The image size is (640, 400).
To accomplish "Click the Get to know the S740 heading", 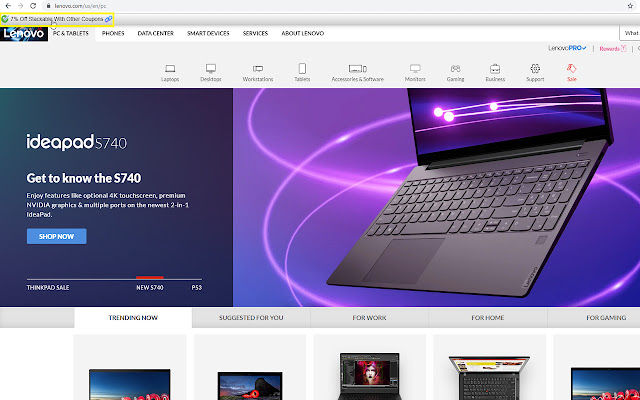I will coord(84,178).
